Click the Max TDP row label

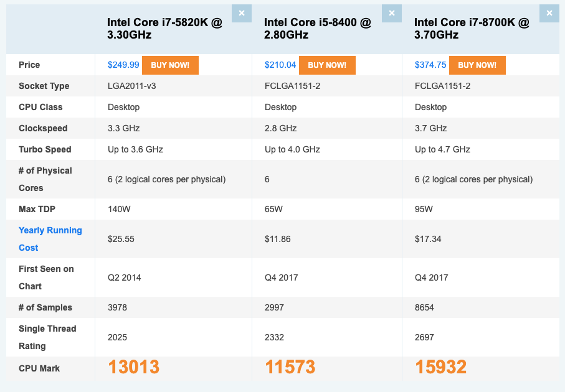coord(39,209)
